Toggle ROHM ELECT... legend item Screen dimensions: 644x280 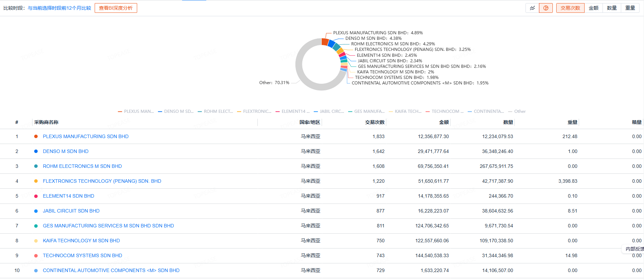click(x=215, y=111)
